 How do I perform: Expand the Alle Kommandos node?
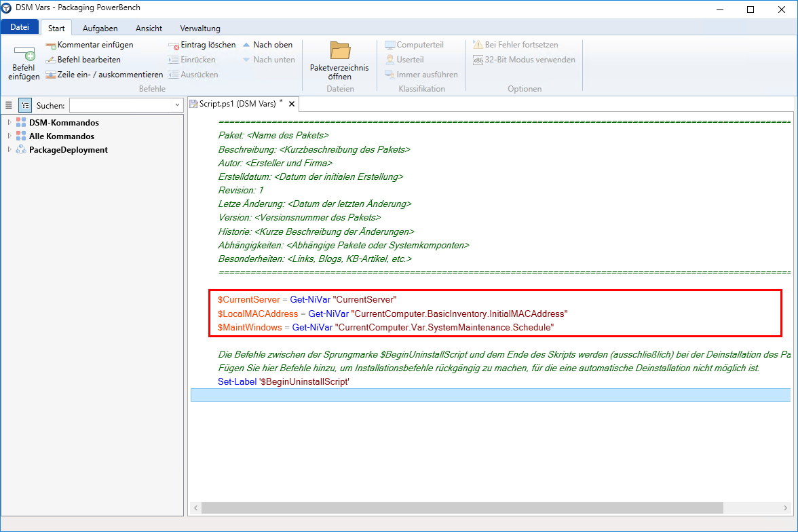pos(9,136)
